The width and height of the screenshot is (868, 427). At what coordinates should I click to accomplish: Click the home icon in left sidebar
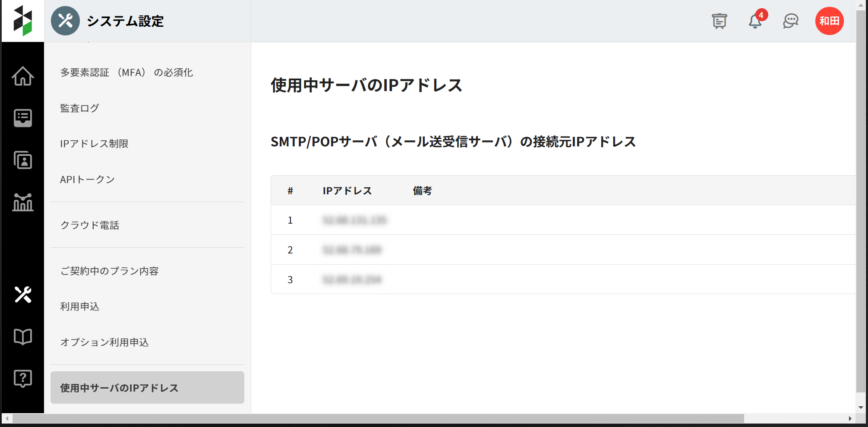pyautogui.click(x=22, y=76)
